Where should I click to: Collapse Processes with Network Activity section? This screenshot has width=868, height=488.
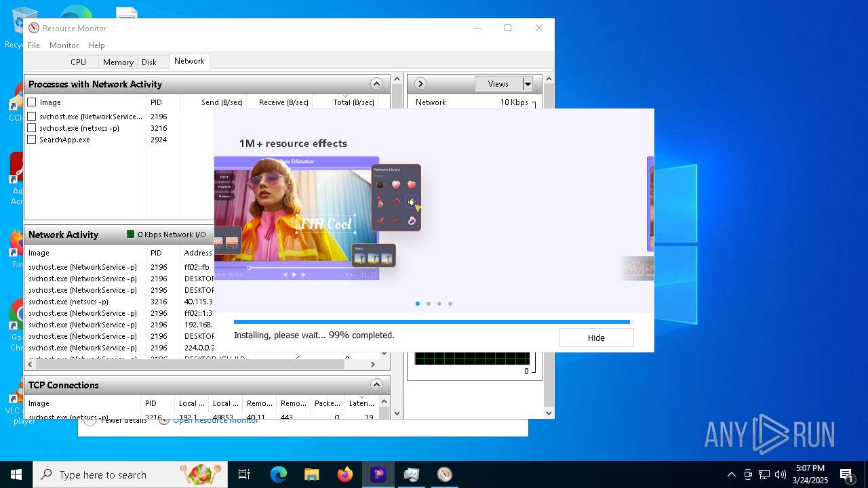click(376, 84)
